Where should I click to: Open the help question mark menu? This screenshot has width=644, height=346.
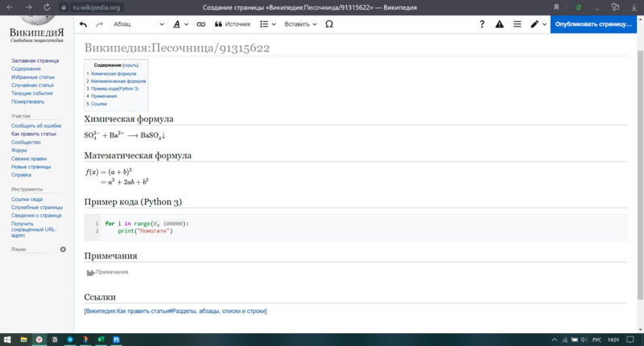[x=481, y=24]
